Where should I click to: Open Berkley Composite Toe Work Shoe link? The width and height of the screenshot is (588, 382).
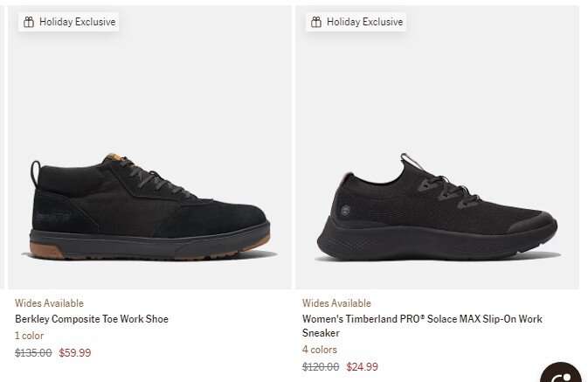[92, 319]
